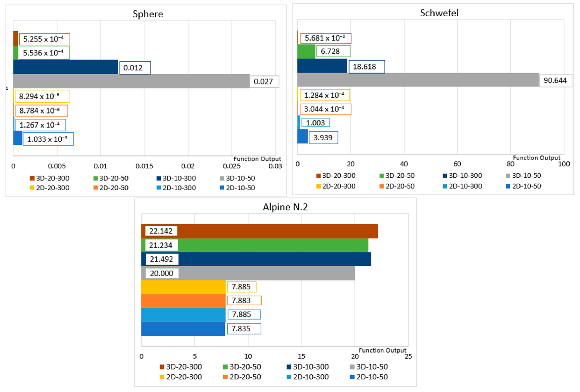Select the 7.883 orange data label
The height and width of the screenshot is (392, 580).
coord(244,300)
